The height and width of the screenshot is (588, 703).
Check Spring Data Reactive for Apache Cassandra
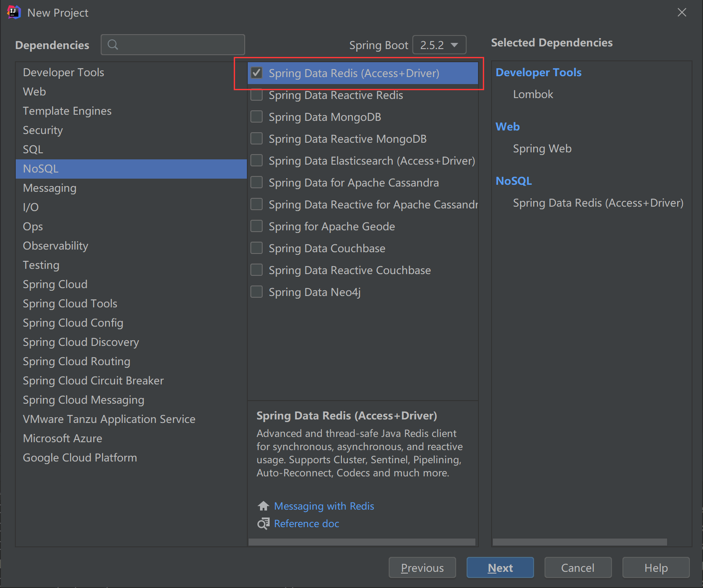pyautogui.click(x=257, y=204)
